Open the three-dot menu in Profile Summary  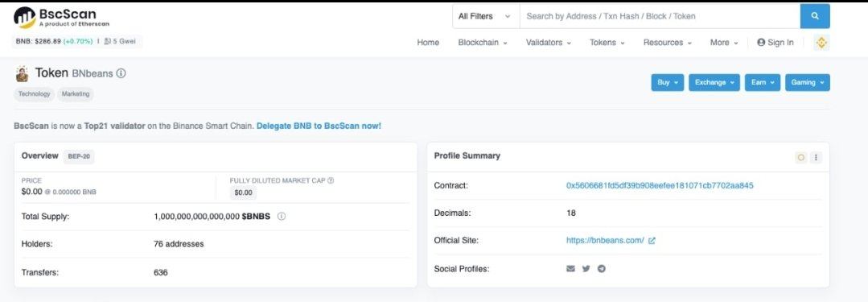click(x=816, y=157)
